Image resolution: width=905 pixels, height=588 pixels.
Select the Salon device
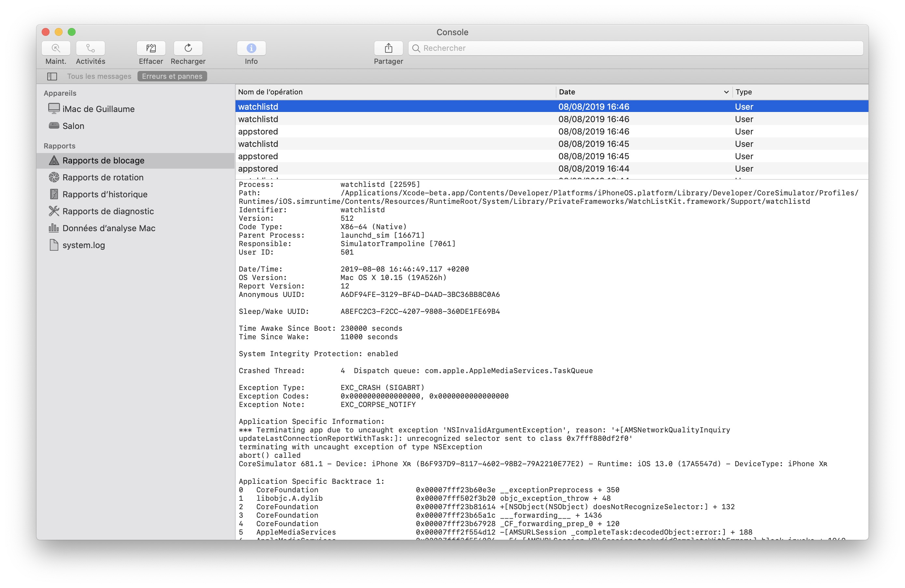point(136,126)
